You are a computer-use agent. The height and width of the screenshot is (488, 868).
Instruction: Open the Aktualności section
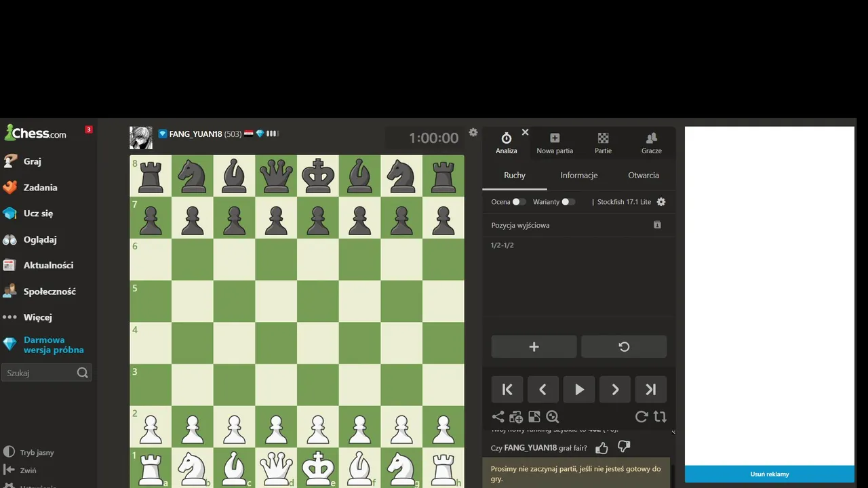pos(47,265)
